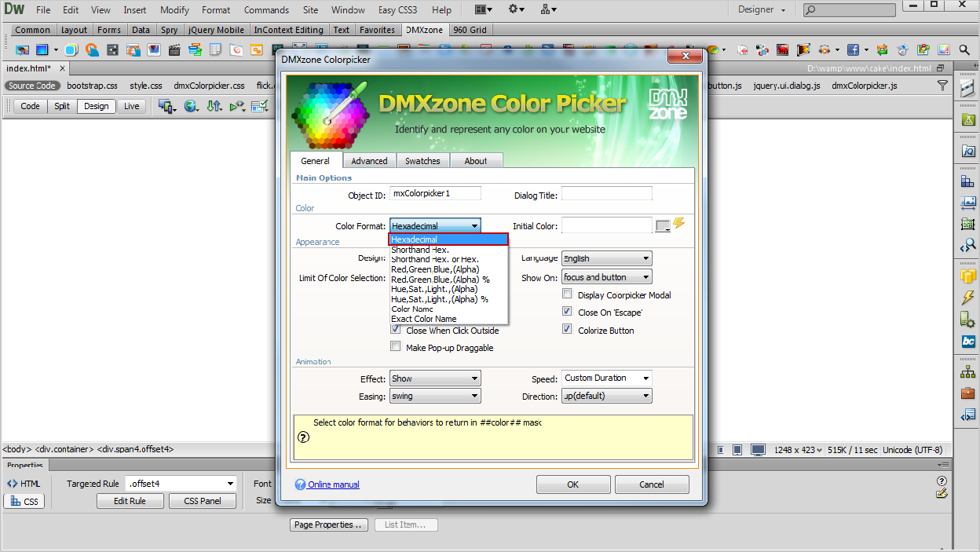The width and height of the screenshot is (980, 552).
Task: Open the Speed dropdown showing Custom Duration
Action: pyautogui.click(x=606, y=378)
